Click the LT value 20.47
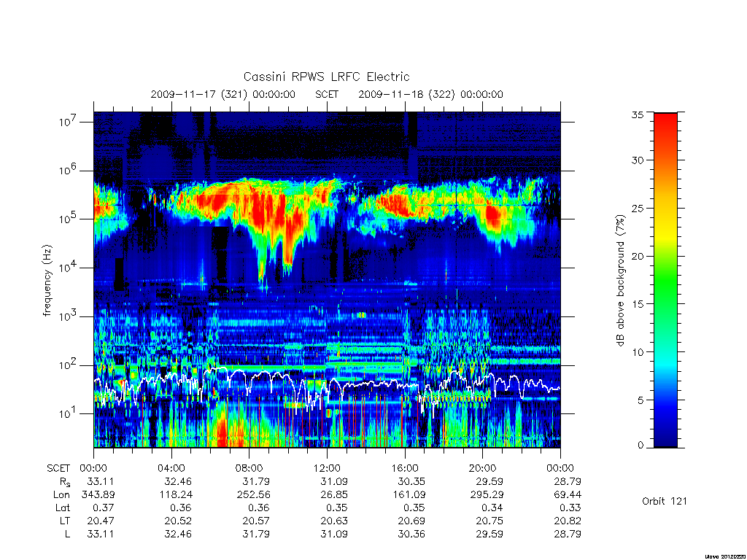This screenshot has width=747, height=560. (x=101, y=521)
